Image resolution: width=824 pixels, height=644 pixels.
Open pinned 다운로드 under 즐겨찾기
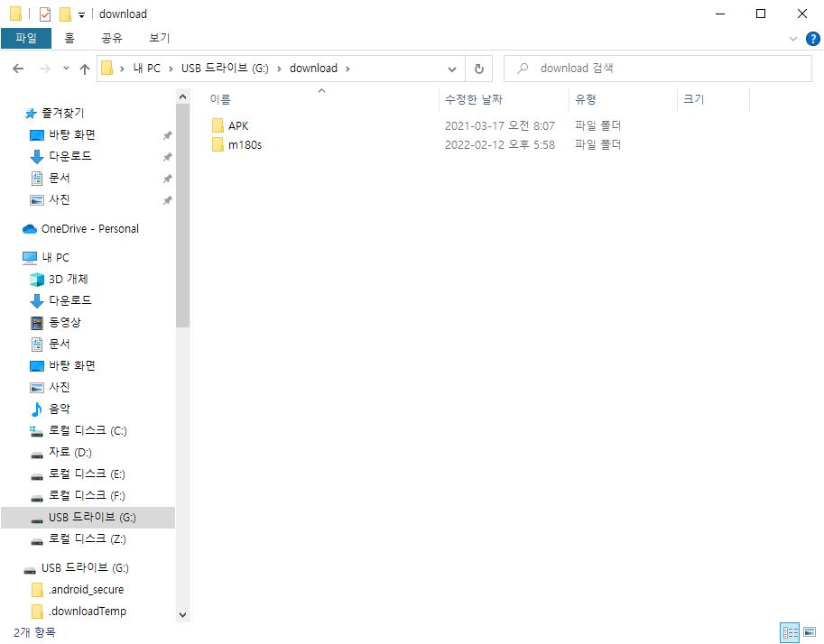coord(69,157)
